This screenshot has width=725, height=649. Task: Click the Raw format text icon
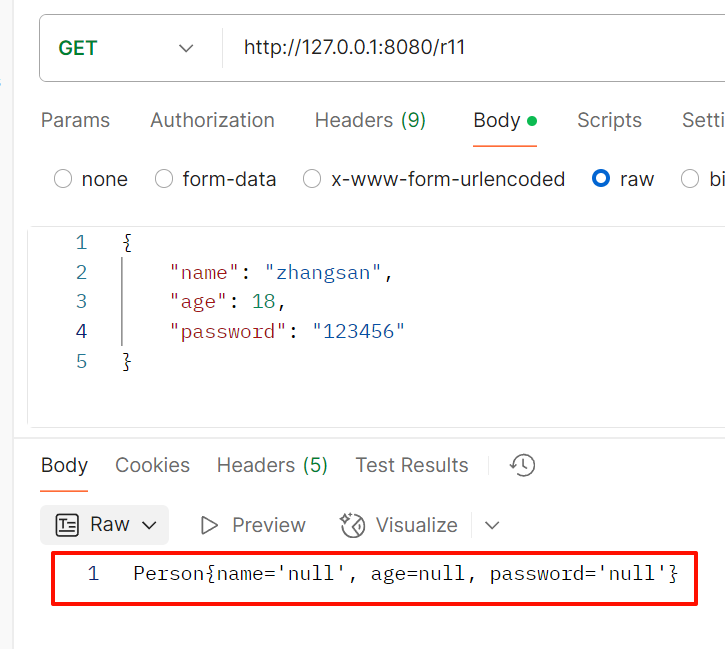67,525
